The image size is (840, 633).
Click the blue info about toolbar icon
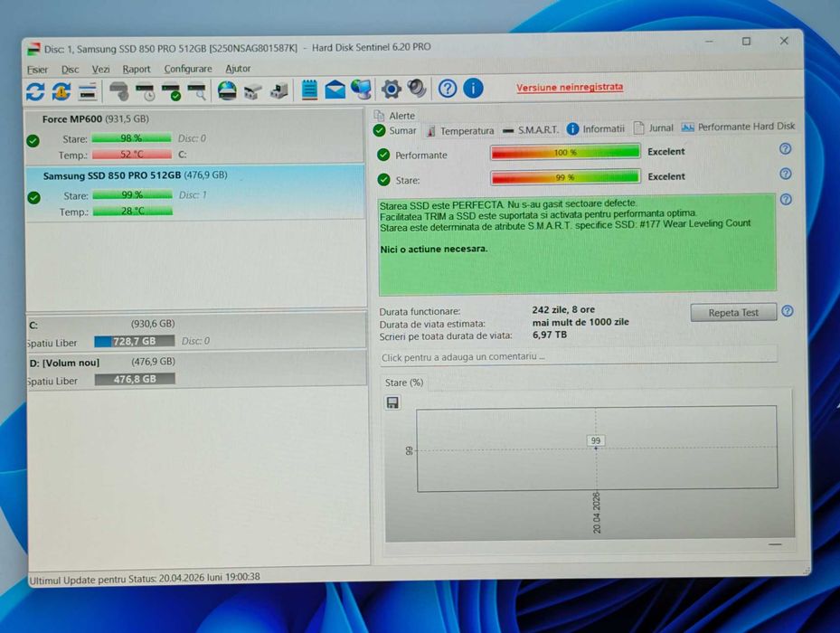click(473, 88)
